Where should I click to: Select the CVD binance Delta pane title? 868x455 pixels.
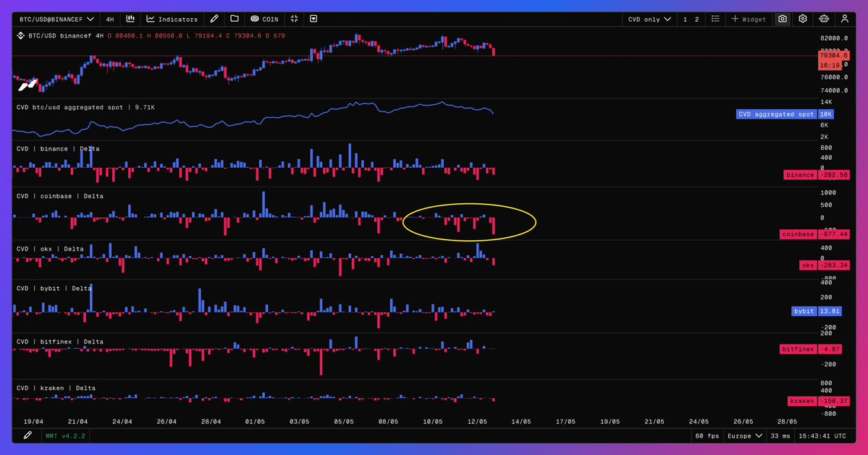[x=58, y=149]
